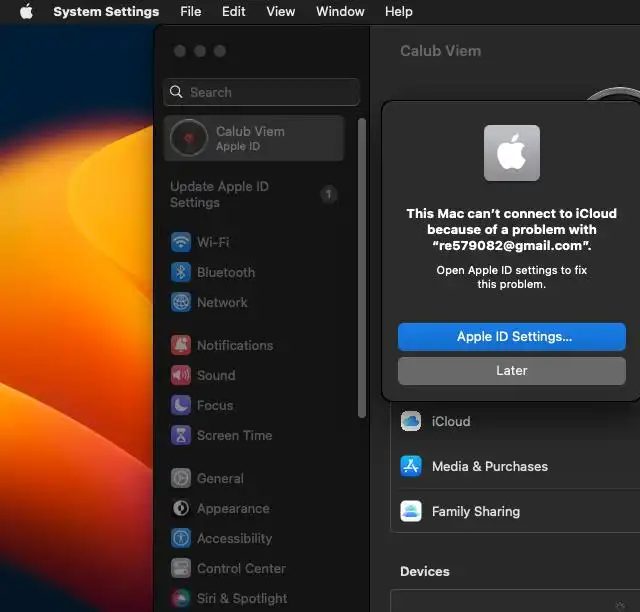Click the iCloud cloud icon
This screenshot has height=612, width=640.
(411, 421)
